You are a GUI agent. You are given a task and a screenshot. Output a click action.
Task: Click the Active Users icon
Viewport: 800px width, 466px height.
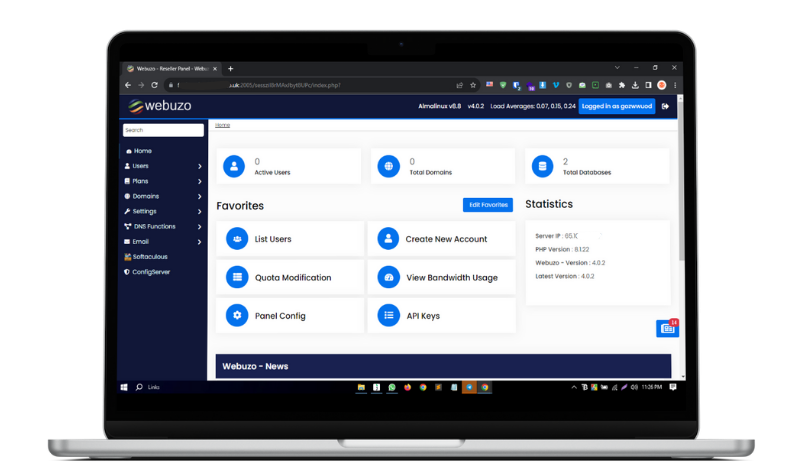tap(234, 166)
